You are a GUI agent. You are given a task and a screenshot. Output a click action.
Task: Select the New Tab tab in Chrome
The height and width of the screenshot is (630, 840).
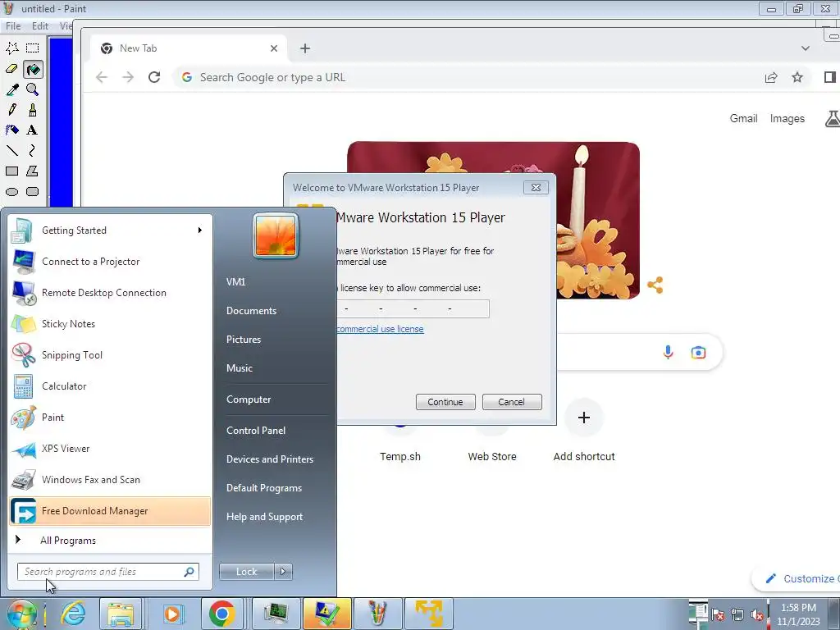coord(188,48)
